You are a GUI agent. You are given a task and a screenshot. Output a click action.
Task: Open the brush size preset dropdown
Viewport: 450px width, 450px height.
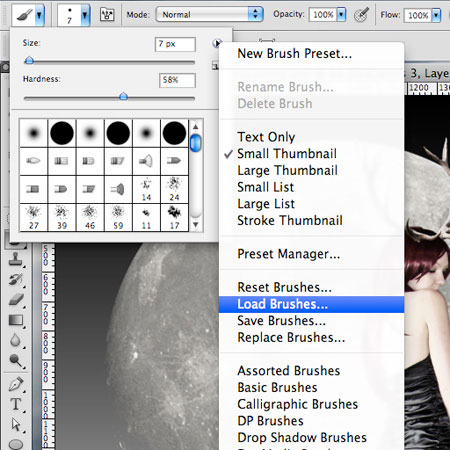tap(74, 14)
